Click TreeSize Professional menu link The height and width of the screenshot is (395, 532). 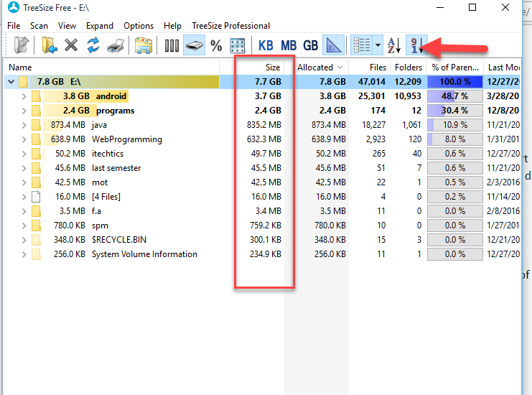[230, 26]
